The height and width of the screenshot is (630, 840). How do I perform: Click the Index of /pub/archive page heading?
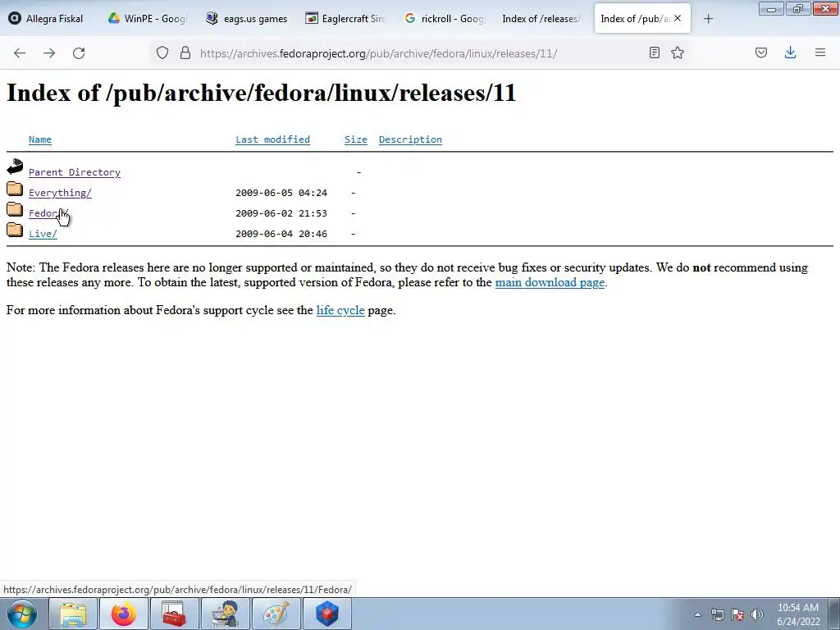261,94
